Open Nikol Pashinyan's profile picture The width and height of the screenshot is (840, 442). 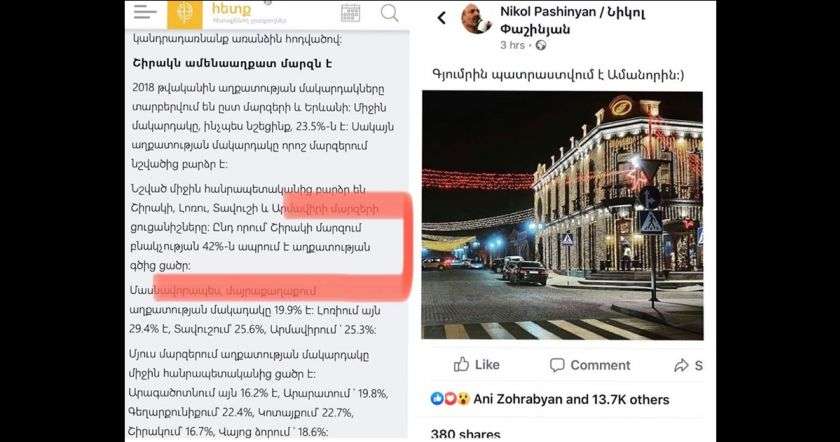476,19
